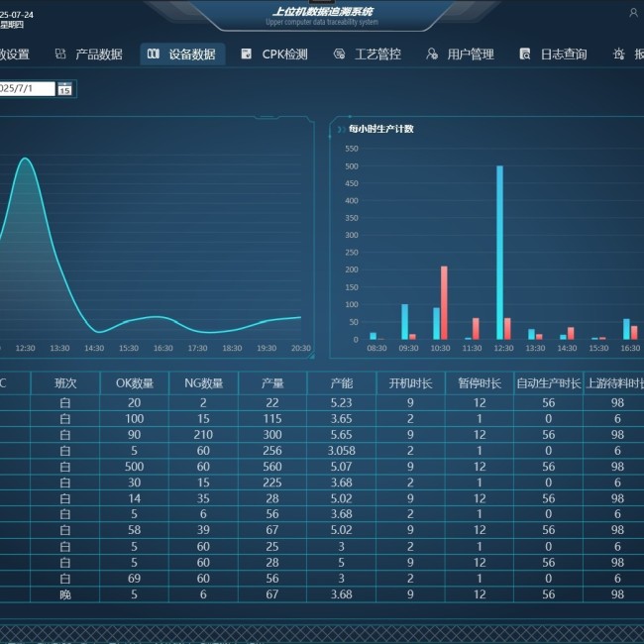Click the OK数量 cell showing 69
644x644 pixels.
[135, 579]
